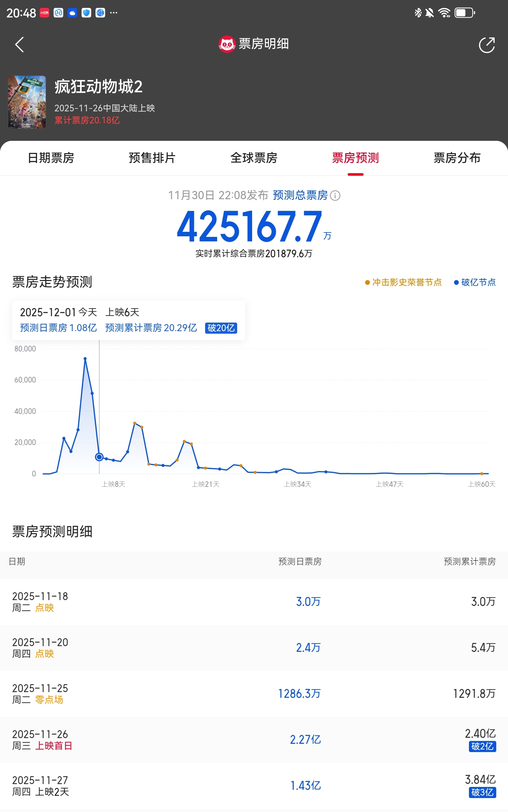Select the highest peak point on the chart
The image size is (508, 812).
(85, 359)
